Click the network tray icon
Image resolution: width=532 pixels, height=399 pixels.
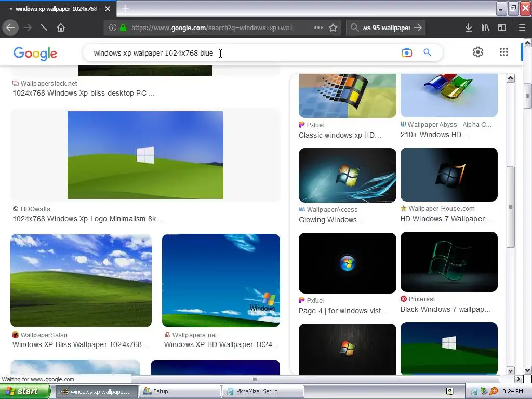coord(484,391)
